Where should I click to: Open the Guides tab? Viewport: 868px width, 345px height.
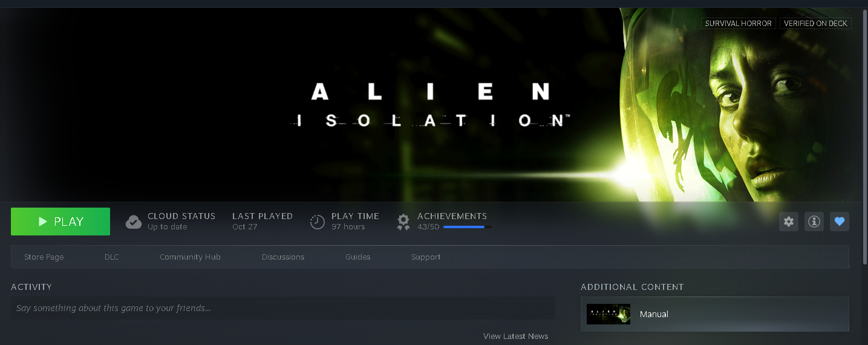358,257
